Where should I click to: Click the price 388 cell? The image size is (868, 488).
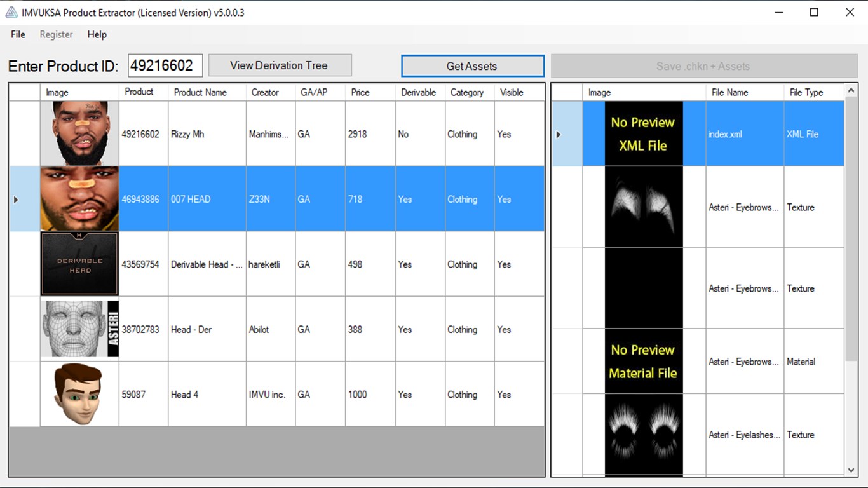(370, 329)
